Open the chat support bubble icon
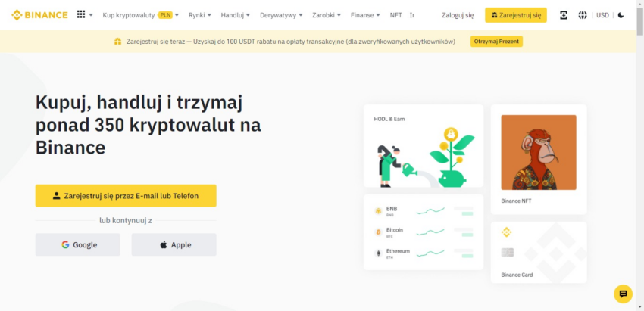The height and width of the screenshot is (311, 644). coord(623,294)
